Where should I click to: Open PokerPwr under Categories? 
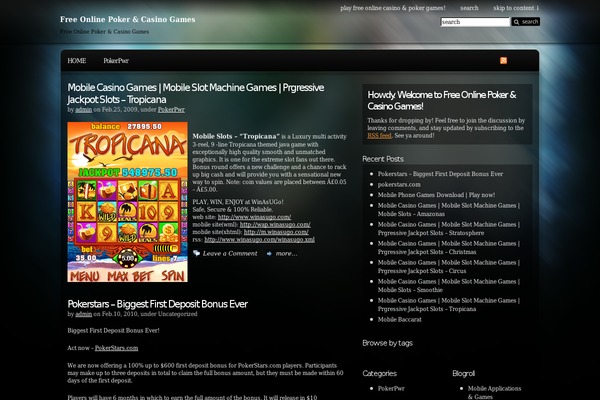point(391,388)
